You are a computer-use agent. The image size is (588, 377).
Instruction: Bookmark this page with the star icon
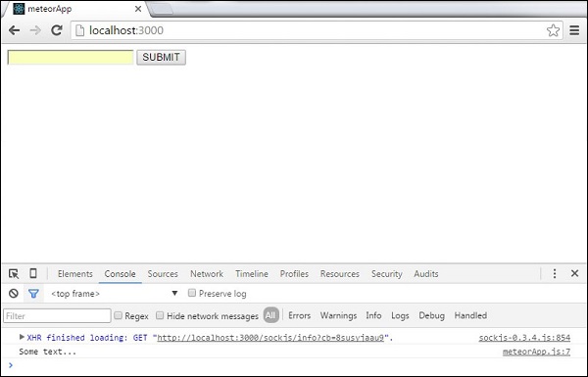[x=553, y=30]
